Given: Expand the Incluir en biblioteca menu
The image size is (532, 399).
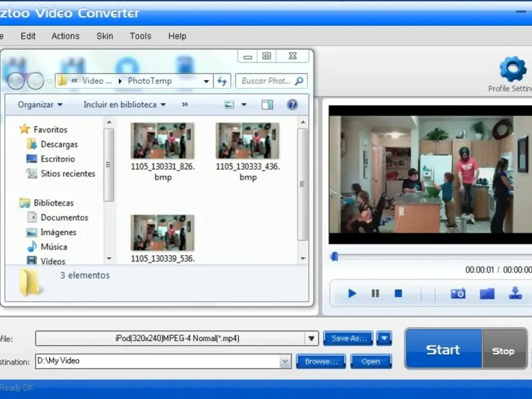Looking at the screenshot, I should point(124,104).
